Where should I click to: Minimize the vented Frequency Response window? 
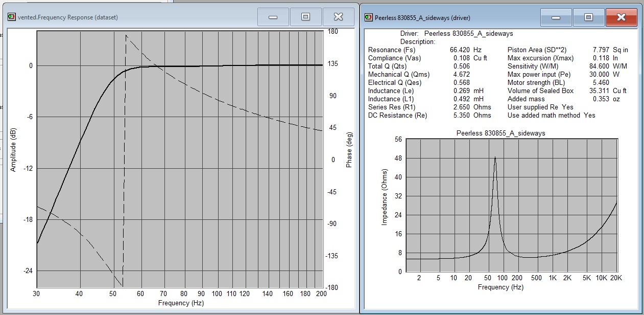(x=273, y=17)
